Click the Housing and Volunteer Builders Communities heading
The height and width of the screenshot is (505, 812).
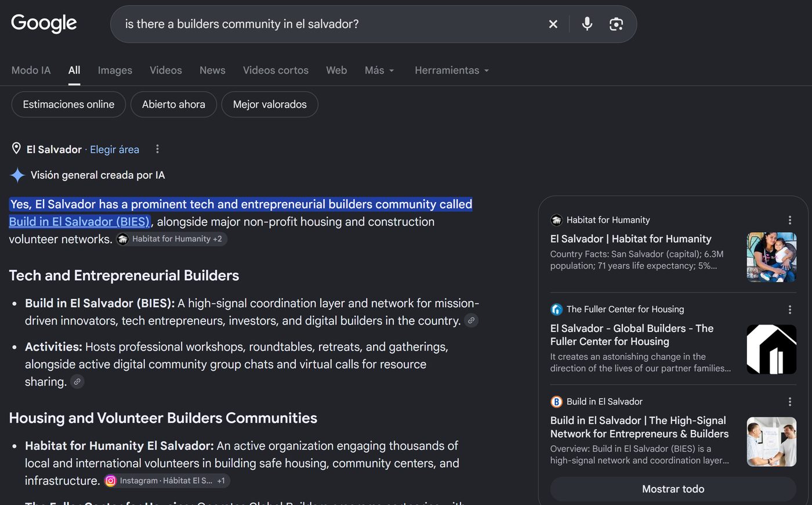coord(163,418)
